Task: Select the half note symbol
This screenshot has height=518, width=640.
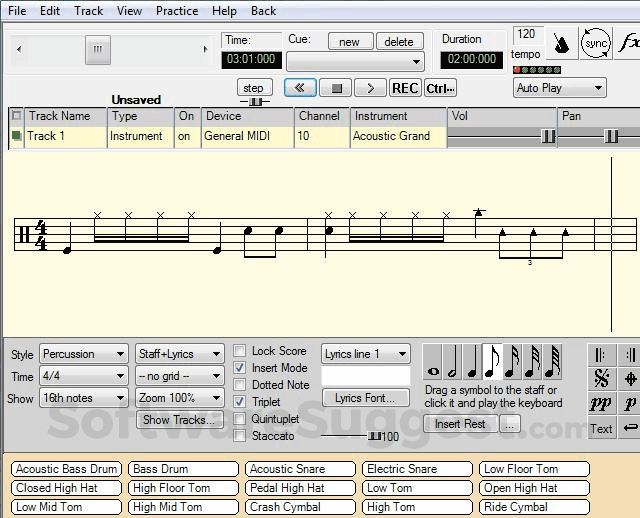Action: 452,362
